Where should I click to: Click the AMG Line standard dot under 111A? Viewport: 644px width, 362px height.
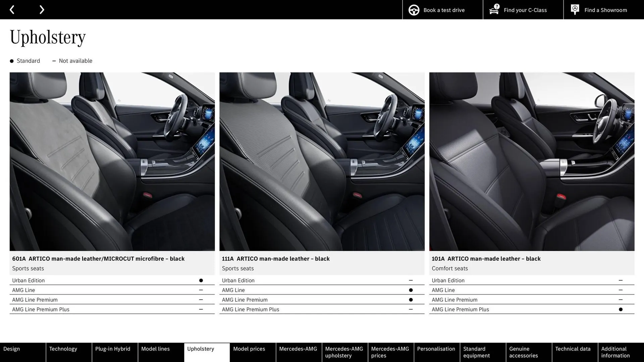(x=411, y=290)
